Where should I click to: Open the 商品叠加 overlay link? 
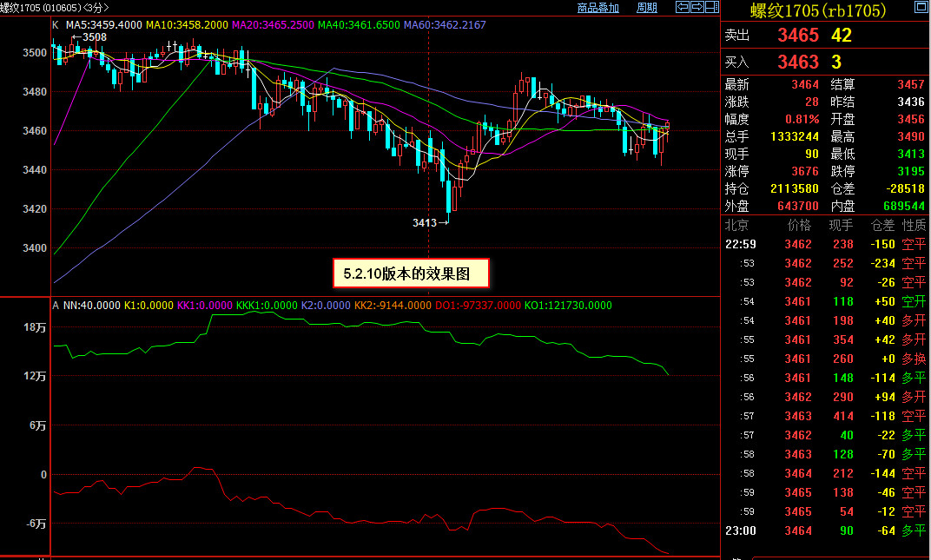coord(598,8)
